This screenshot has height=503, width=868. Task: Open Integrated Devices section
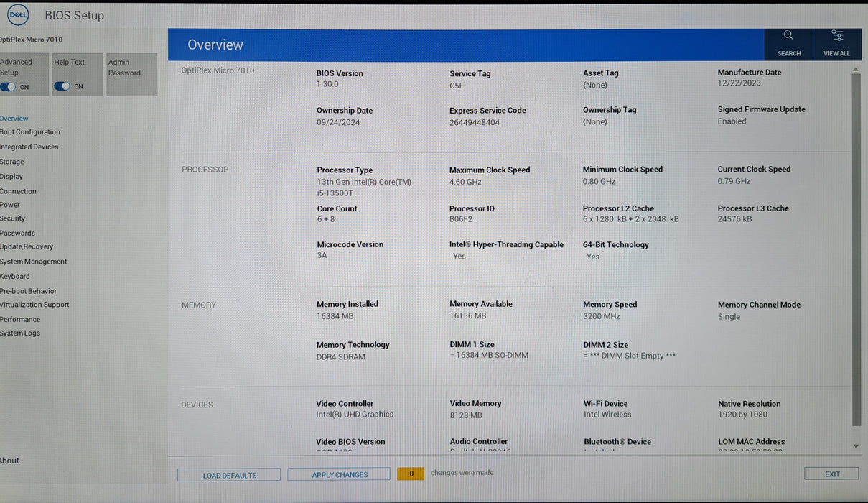point(29,147)
